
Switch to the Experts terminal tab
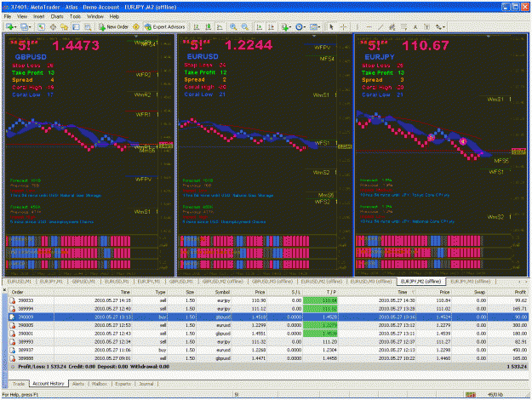(x=123, y=384)
